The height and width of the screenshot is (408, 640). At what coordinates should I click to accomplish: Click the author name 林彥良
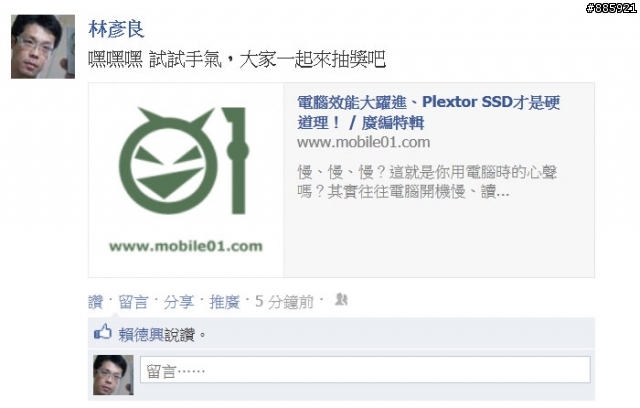(x=116, y=29)
